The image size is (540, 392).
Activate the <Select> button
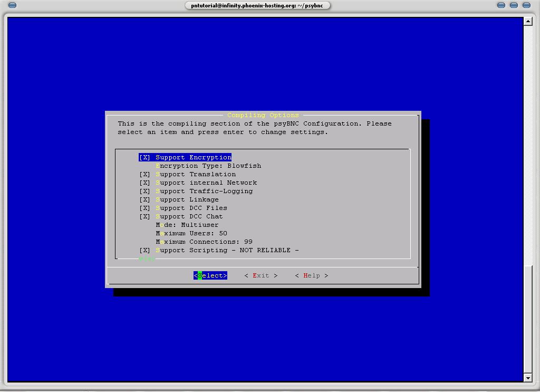pyautogui.click(x=210, y=275)
